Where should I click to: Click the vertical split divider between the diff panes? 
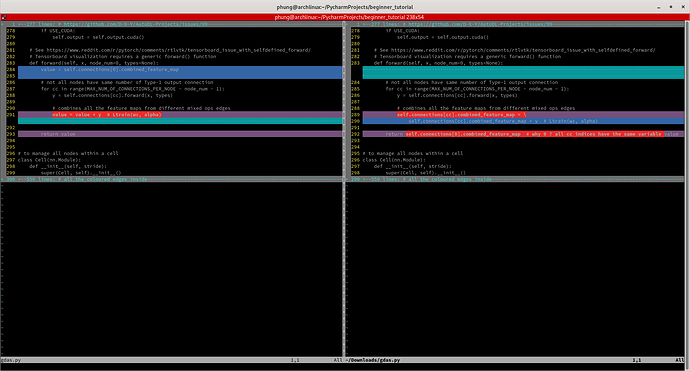(x=345, y=189)
